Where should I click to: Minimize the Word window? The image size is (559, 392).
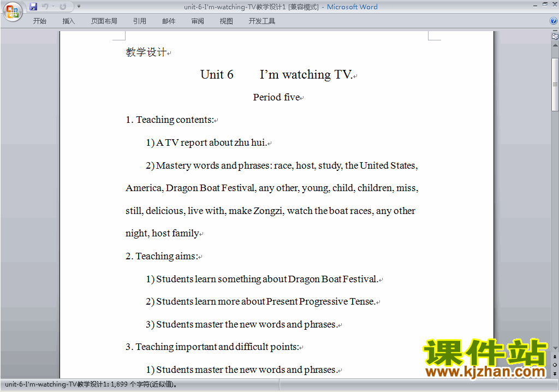[535, 5]
